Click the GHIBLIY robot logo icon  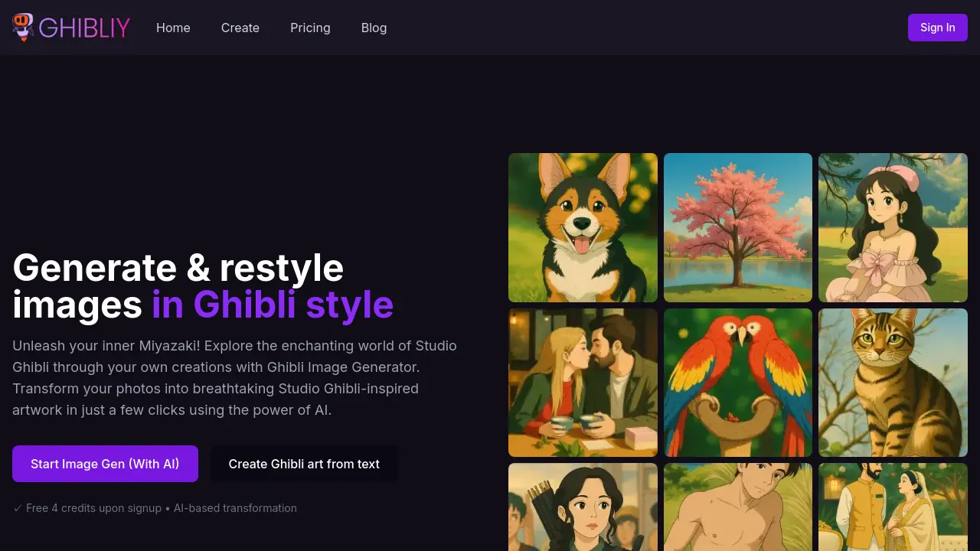(x=24, y=28)
